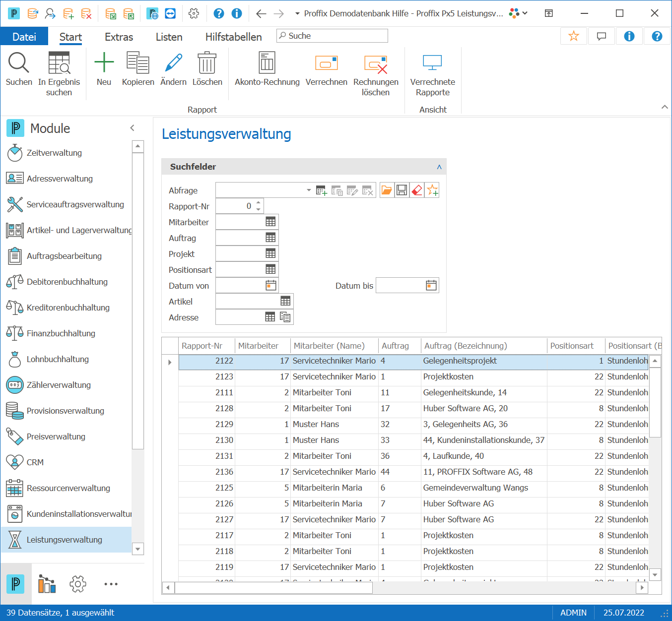Collapse the Module sidebar
The width and height of the screenshot is (672, 621).
(133, 128)
